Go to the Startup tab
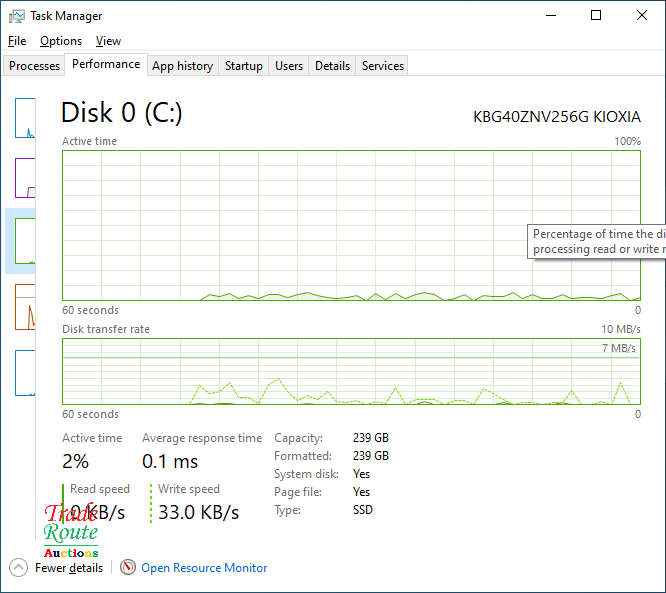 click(244, 66)
